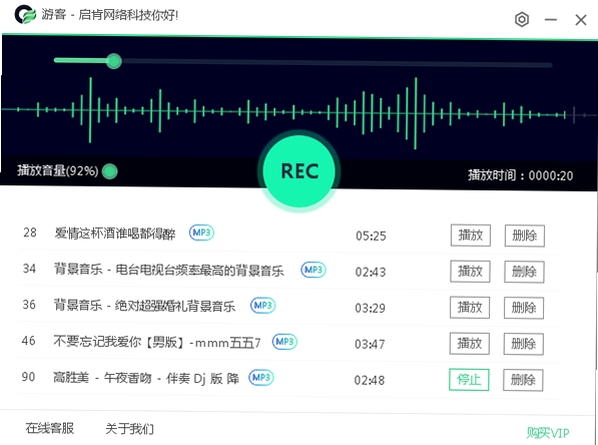598x445 pixels.
Task: Minimize the recorder window
Action: click(551, 19)
